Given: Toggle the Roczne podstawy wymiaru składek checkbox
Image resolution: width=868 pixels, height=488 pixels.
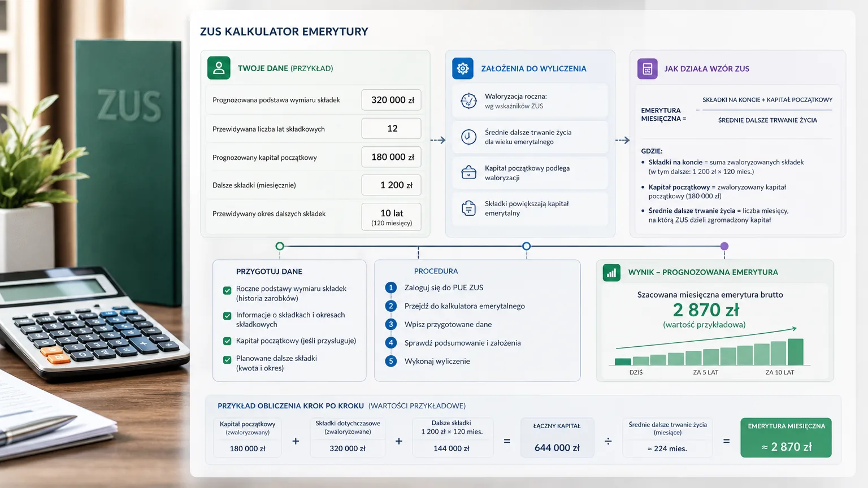Looking at the screenshot, I should click(x=227, y=290).
